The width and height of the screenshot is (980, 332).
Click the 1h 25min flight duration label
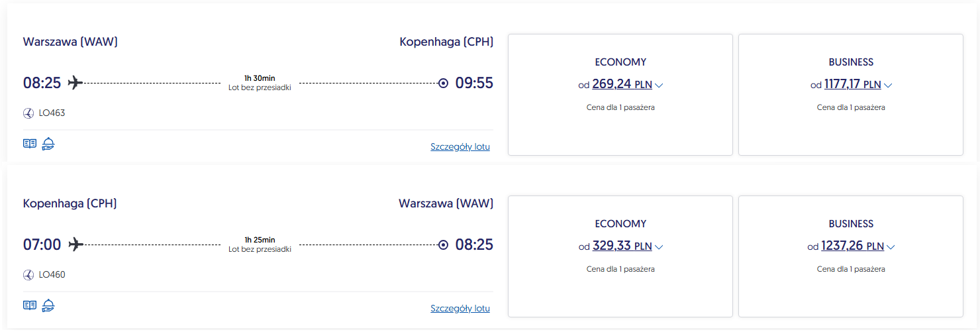pyautogui.click(x=260, y=240)
